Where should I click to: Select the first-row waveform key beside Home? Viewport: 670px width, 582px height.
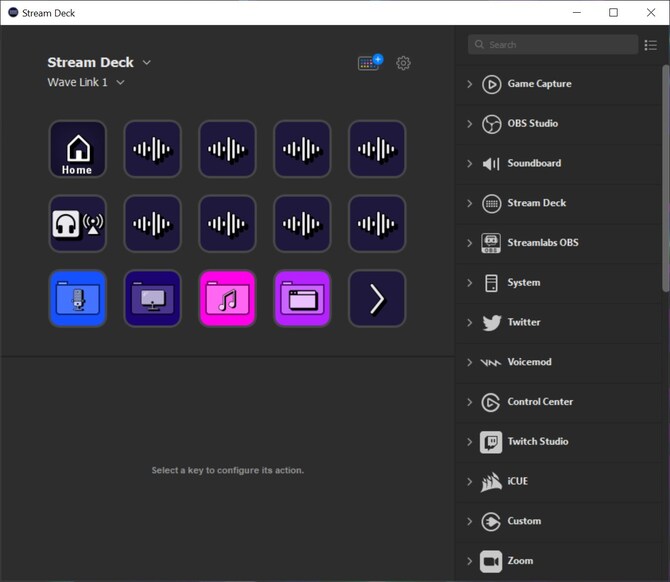153,149
